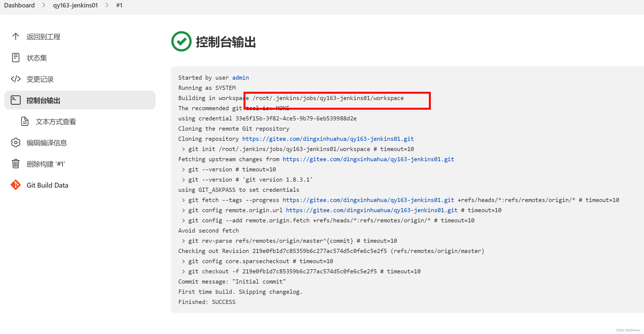Click the trash icon for 删除构建 '#1'

coord(16,164)
